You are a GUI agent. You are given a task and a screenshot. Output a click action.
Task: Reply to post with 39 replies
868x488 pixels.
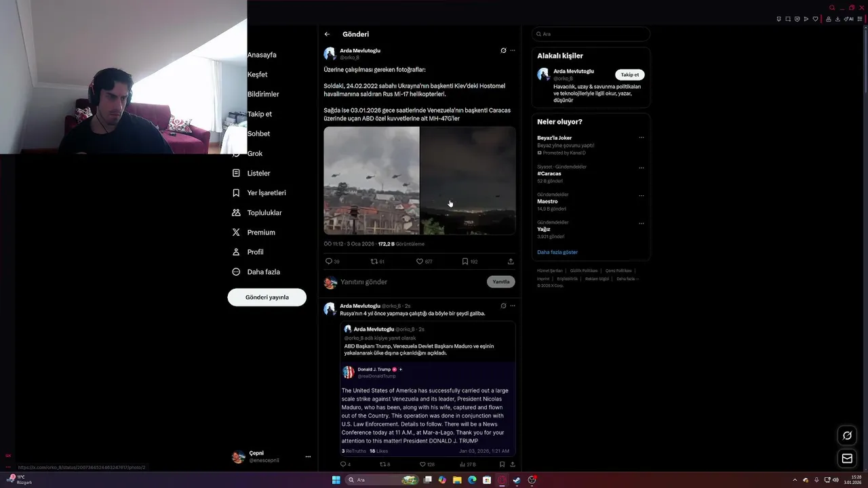tap(332, 261)
